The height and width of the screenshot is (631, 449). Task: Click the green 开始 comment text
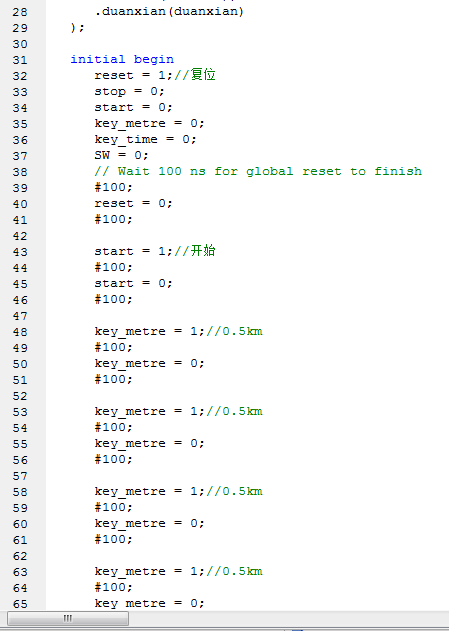coord(203,251)
